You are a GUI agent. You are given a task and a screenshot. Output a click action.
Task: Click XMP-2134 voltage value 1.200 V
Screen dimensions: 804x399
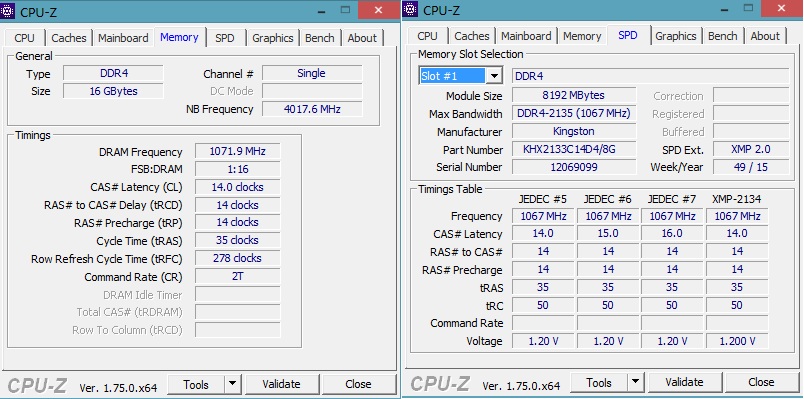(737, 341)
